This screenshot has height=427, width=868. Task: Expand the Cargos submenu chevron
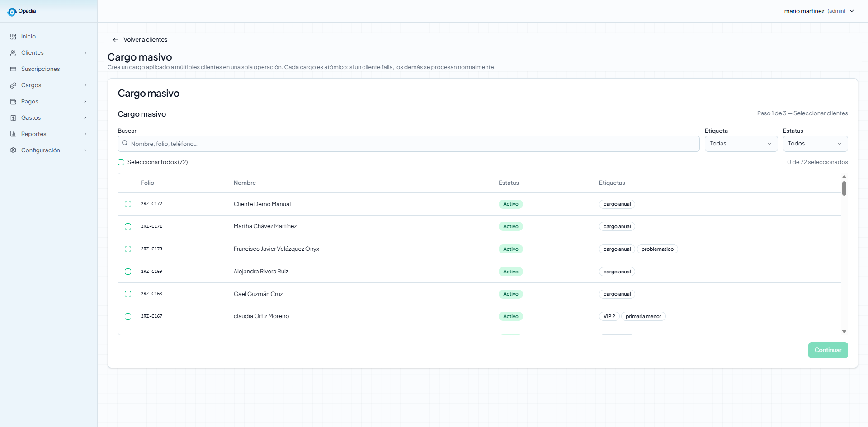pos(85,85)
